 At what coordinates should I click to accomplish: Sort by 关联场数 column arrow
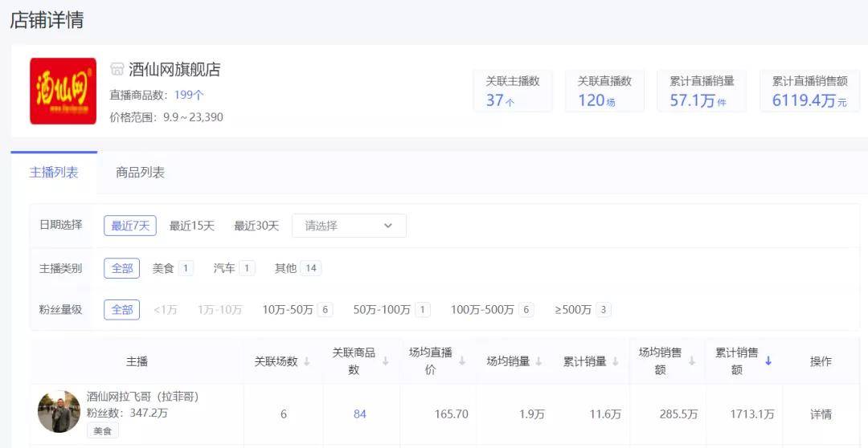tap(307, 361)
